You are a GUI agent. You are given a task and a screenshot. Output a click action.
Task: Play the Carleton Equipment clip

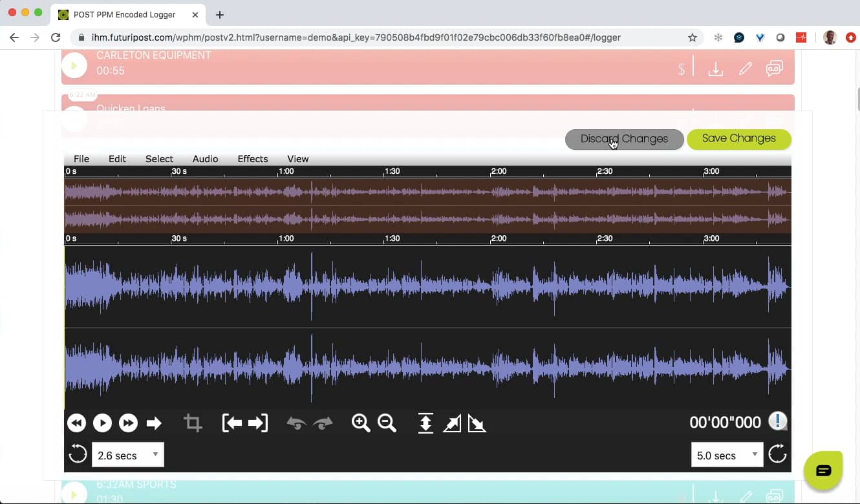pos(74,65)
